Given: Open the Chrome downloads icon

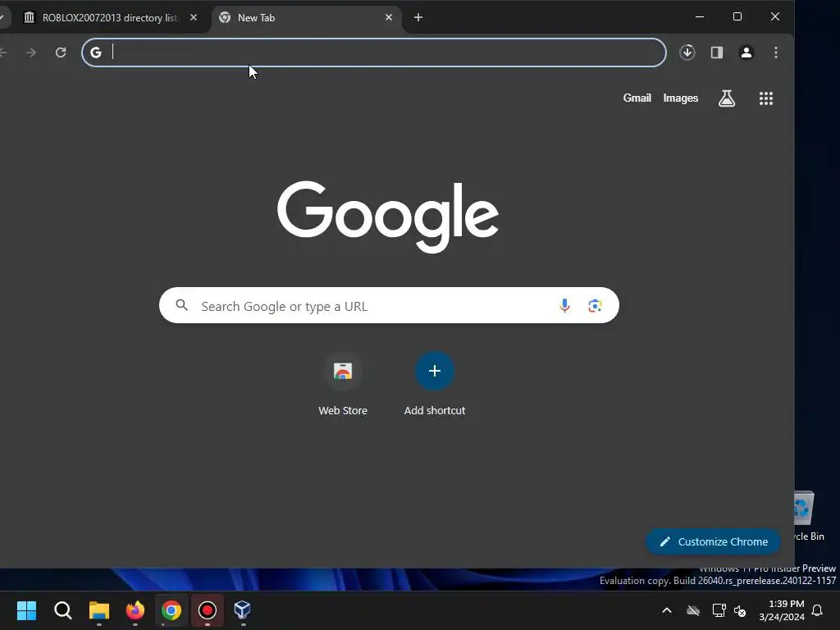Looking at the screenshot, I should coord(687,52).
